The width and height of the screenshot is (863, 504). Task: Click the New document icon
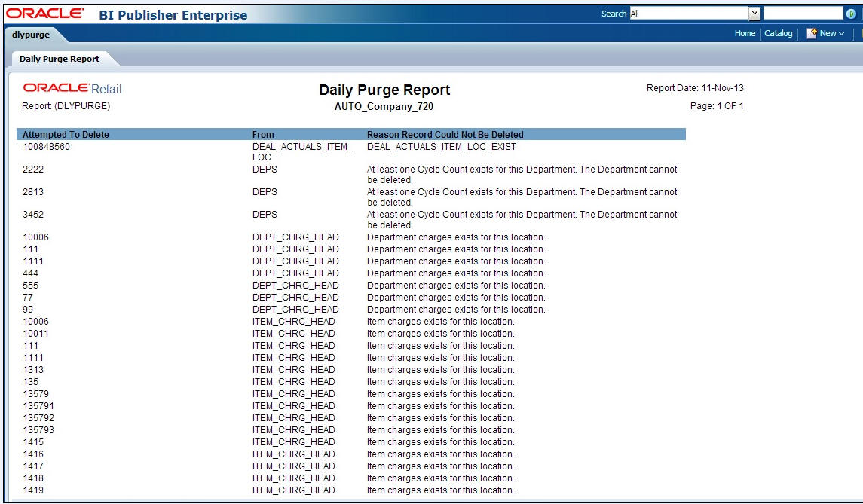[x=811, y=34]
